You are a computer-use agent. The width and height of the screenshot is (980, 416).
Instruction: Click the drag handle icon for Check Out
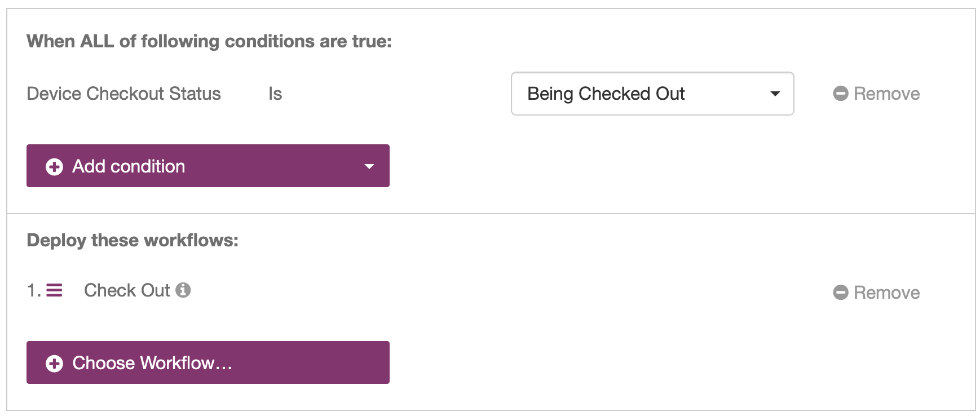click(54, 290)
